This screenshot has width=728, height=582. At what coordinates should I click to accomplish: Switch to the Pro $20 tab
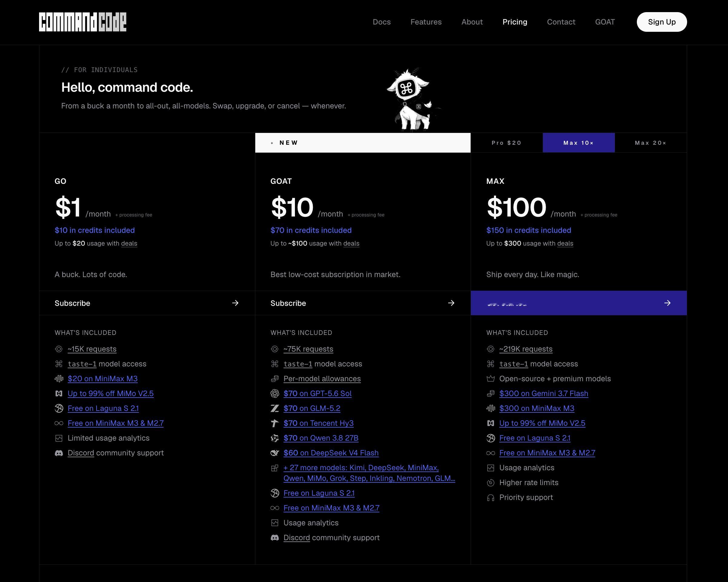pos(507,143)
